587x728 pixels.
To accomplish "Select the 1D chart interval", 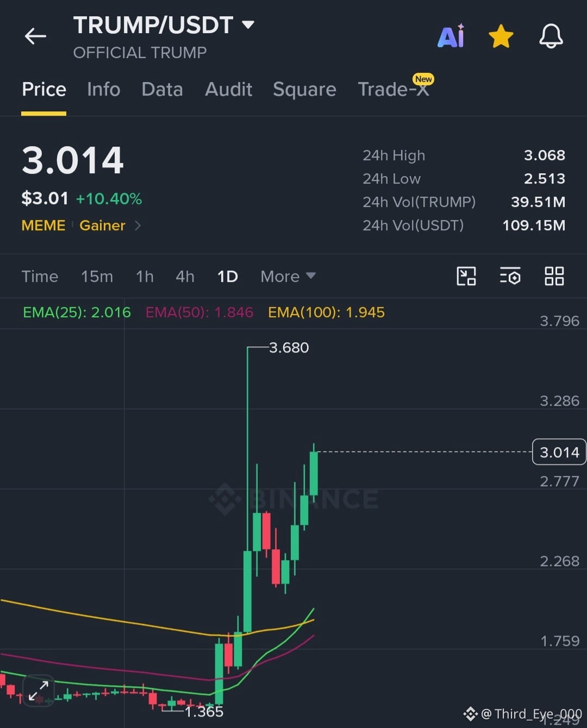I will pos(227,277).
